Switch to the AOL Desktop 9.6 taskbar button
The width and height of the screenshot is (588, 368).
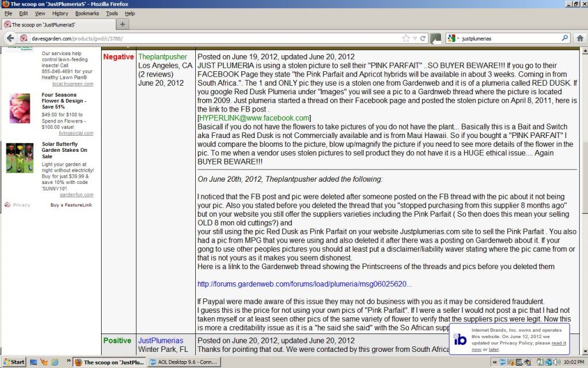pos(184,362)
